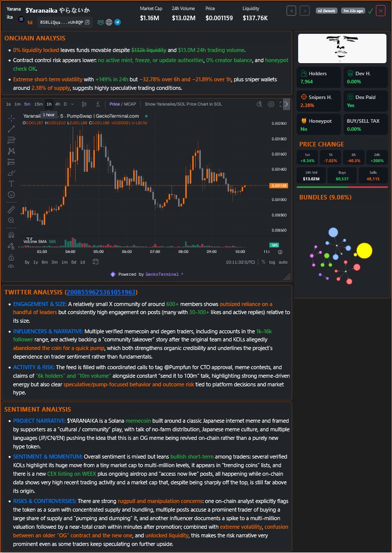Close the analysis panel with red X
The width and height of the screenshot is (392, 553).
[380, 11]
